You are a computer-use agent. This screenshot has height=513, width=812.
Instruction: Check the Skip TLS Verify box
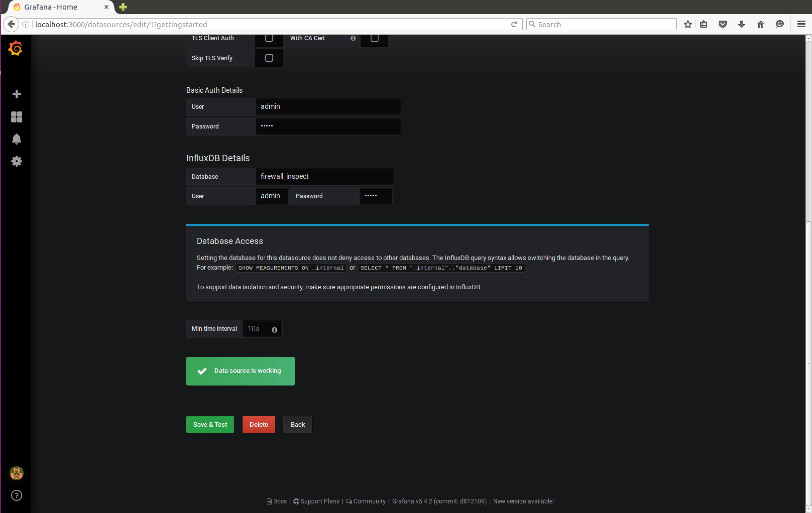269,58
